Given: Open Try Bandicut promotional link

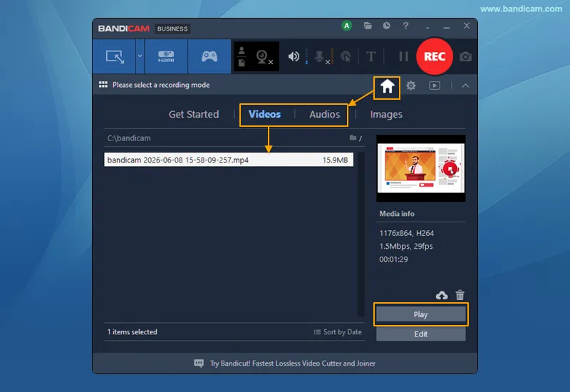Looking at the screenshot, I should [293, 363].
